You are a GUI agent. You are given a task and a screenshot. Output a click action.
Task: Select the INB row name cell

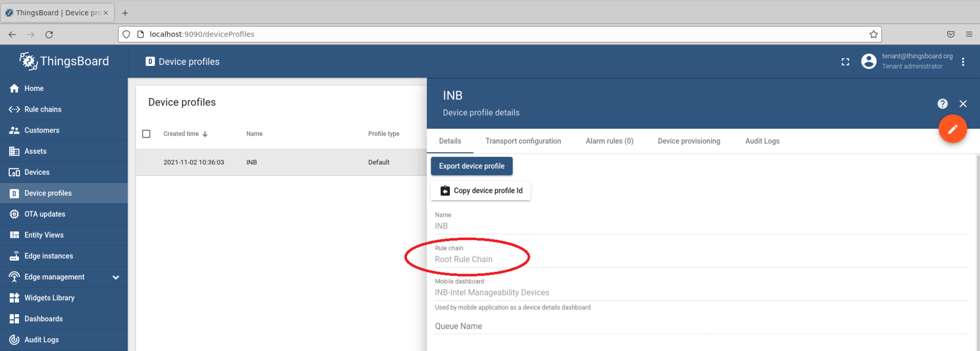[252, 162]
